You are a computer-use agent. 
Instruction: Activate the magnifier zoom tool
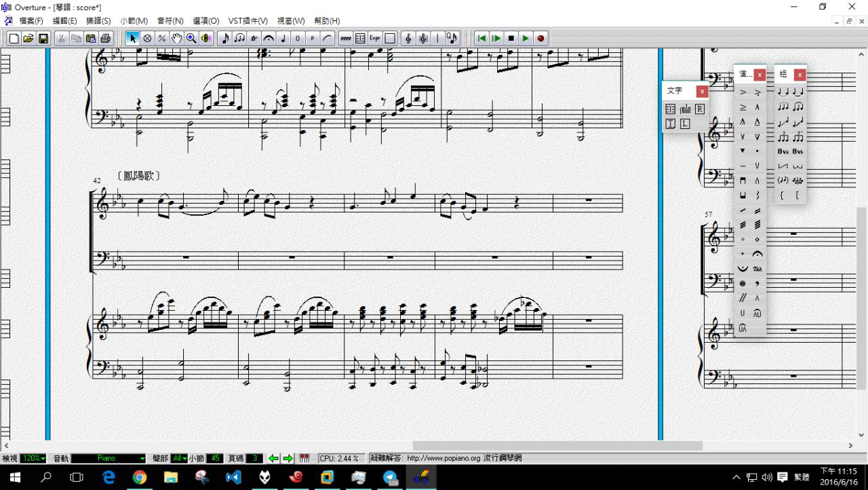(x=191, y=39)
